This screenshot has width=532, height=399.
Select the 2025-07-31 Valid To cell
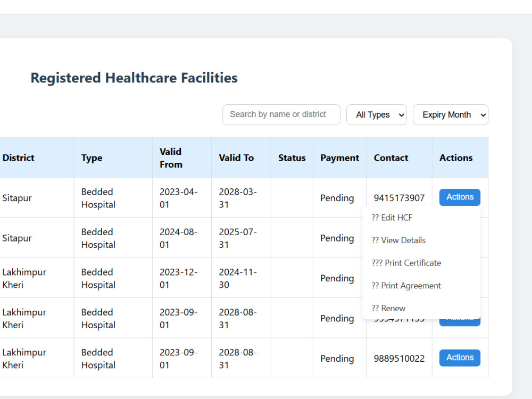(x=241, y=238)
